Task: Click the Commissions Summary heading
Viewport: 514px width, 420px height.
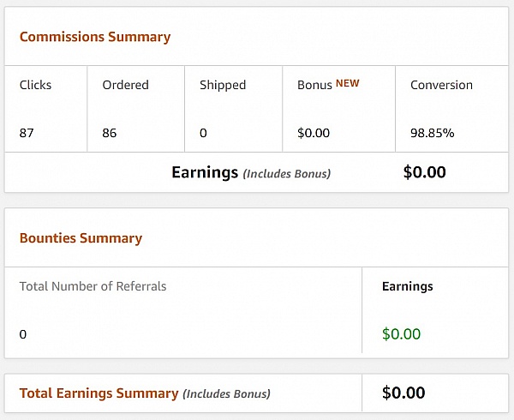Action: coord(95,37)
